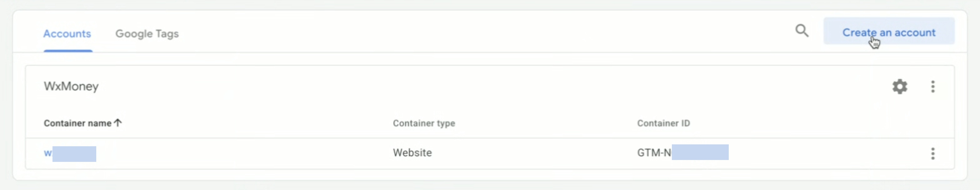The width and height of the screenshot is (980, 190).
Task: Select the WxMoney account title
Action: 71,87
